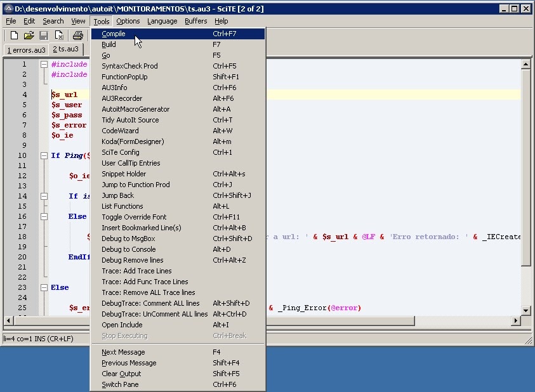
Task: Click horizontal scrollbar left arrow
Action: pos(9,321)
